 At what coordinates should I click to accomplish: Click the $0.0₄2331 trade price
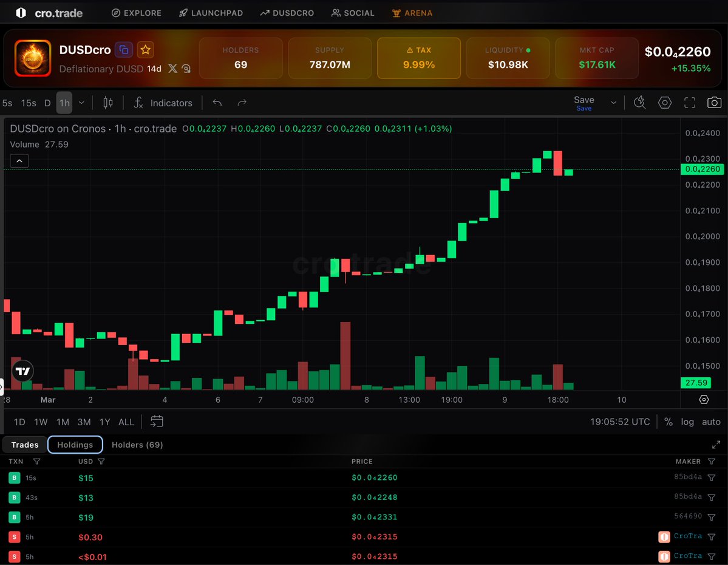coord(374,516)
